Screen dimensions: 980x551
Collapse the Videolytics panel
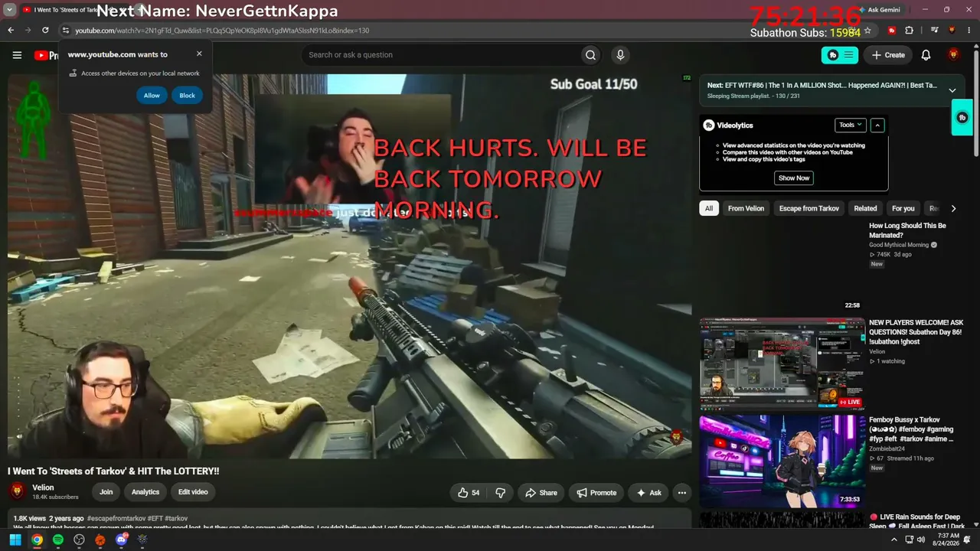click(x=877, y=125)
